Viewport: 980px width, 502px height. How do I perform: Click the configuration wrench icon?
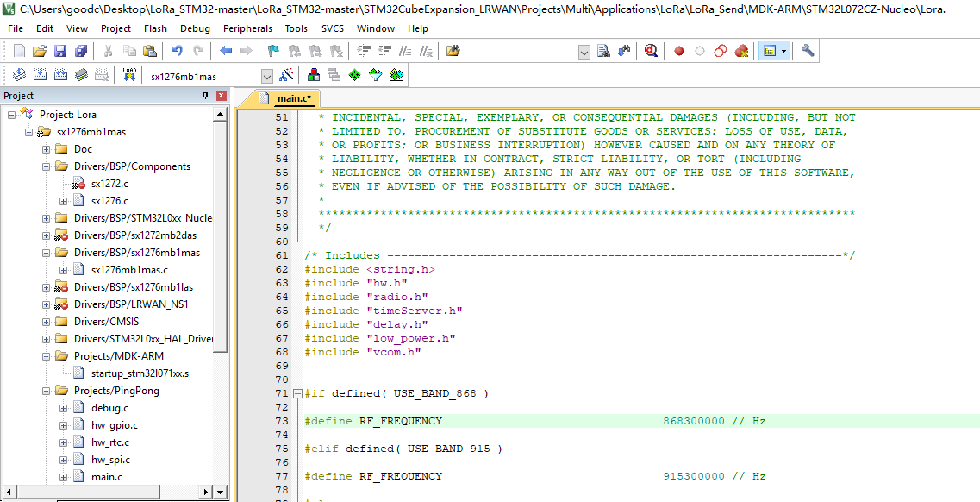click(808, 51)
